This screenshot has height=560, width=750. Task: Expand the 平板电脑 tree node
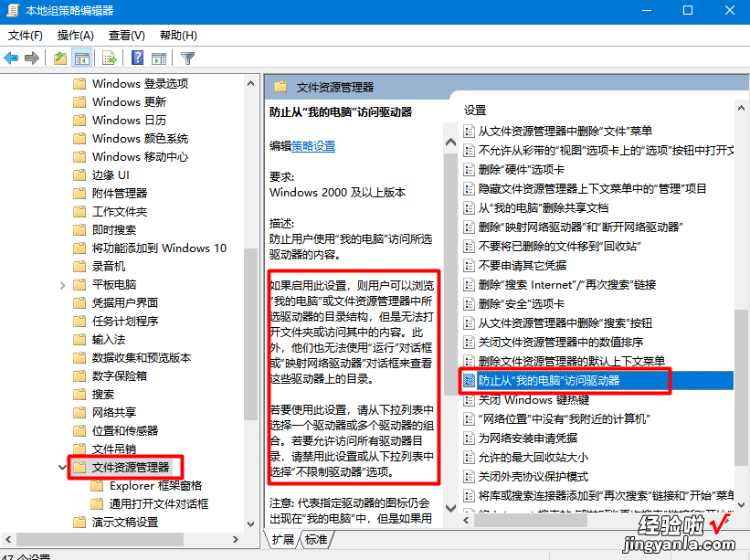click(x=62, y=286)
